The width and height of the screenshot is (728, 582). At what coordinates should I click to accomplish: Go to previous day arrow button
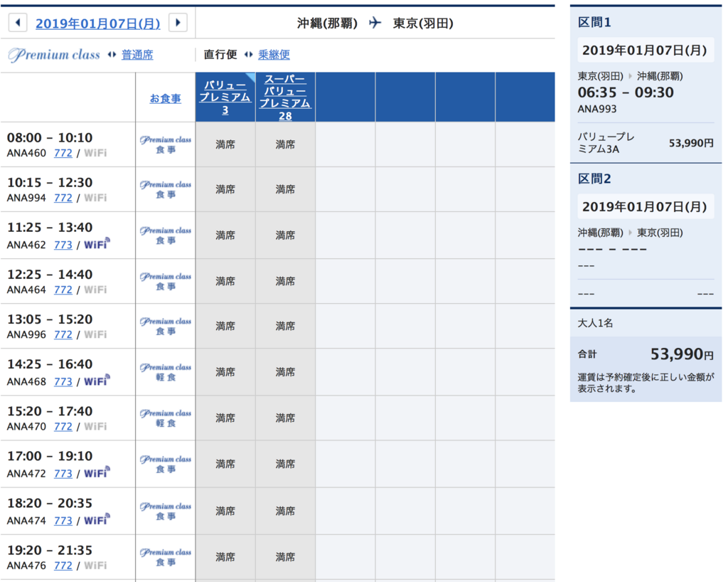[x=18, y=22]
